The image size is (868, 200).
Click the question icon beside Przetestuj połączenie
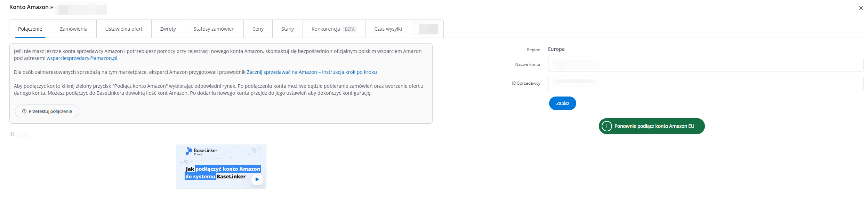[24, 111]
